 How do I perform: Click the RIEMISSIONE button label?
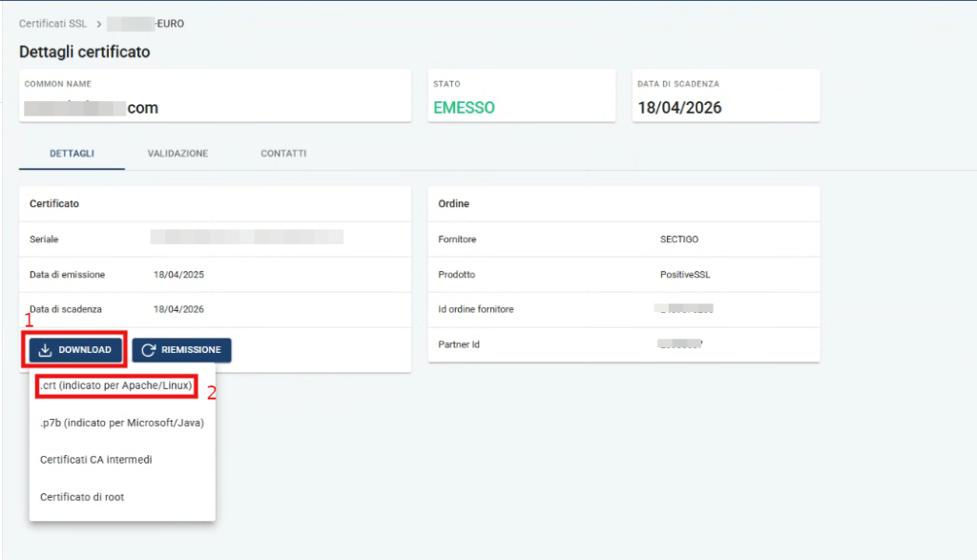point(191,350)
